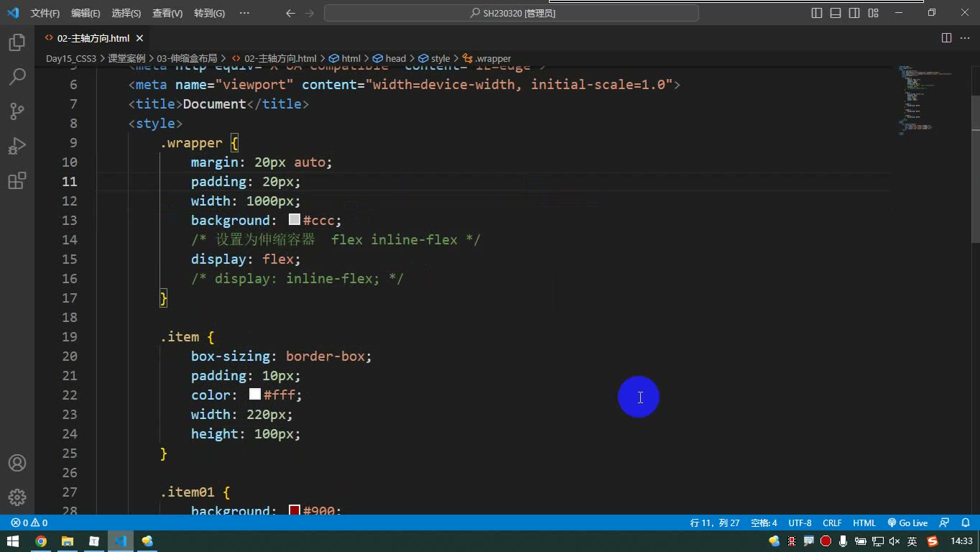Click the feedback icon in status bar
This screenshot has height=552, width=980.
[945, 523]
